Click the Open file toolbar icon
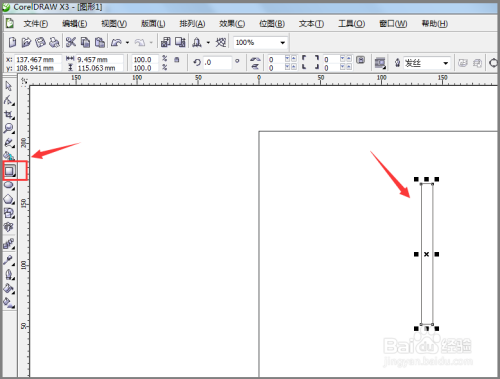 tap(26, 42)
